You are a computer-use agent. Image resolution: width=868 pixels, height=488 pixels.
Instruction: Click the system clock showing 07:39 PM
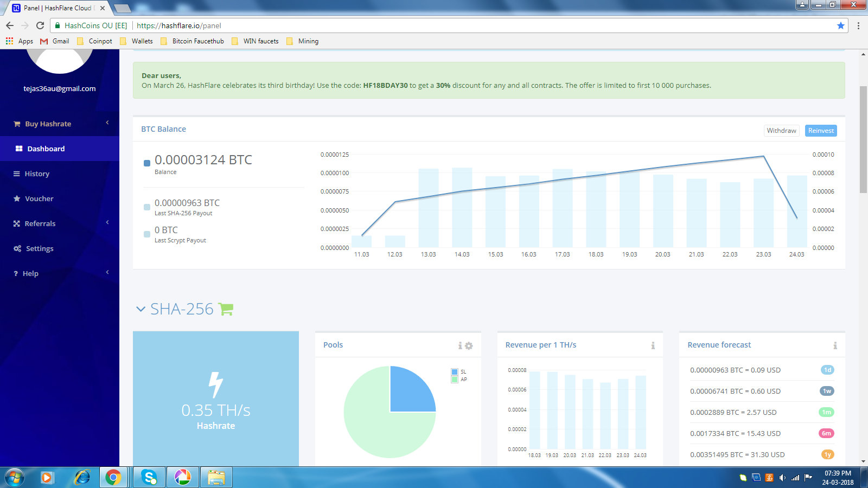click(x=838, y=478)
